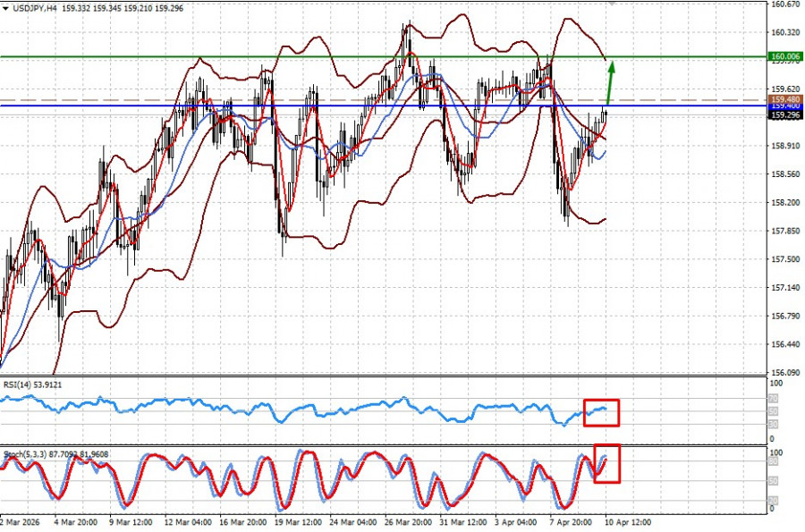Select the dashed horizontal line at 159.480
Image resolution: width=805 pixels, height=532 pixels.
[384, 100]
